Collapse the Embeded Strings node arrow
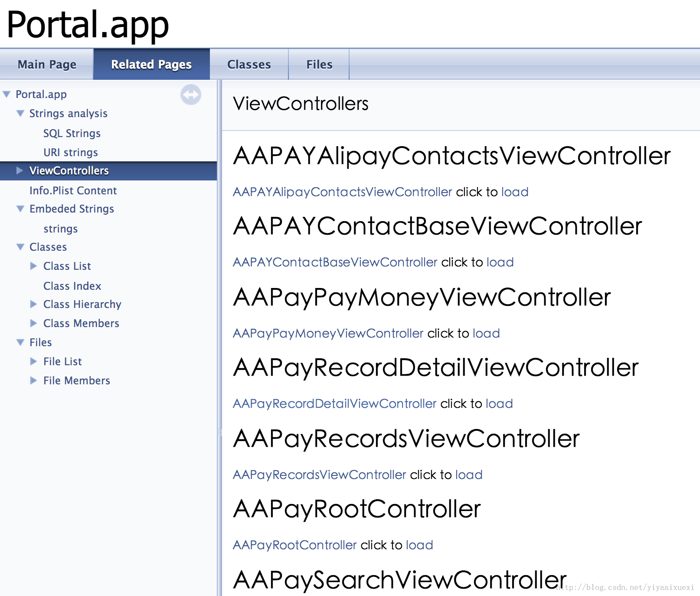The height and width of the screenshot is (596, 700). click(20, 209)
